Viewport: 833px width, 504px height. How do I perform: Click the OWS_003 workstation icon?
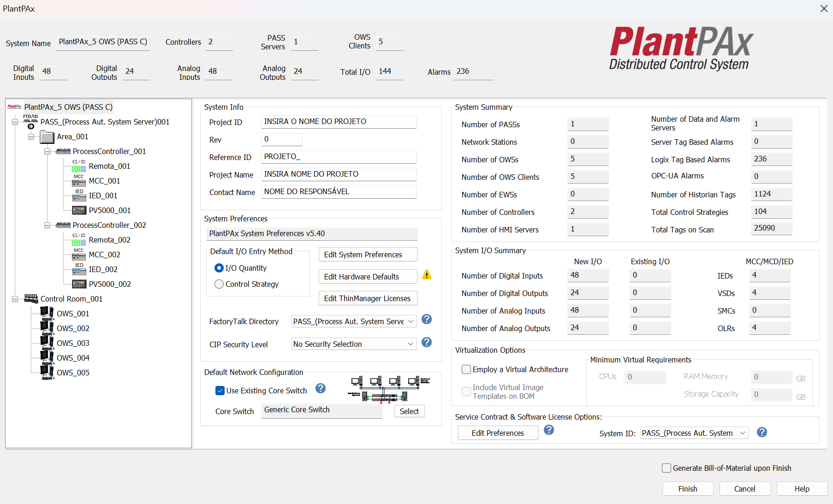[47, 343]
